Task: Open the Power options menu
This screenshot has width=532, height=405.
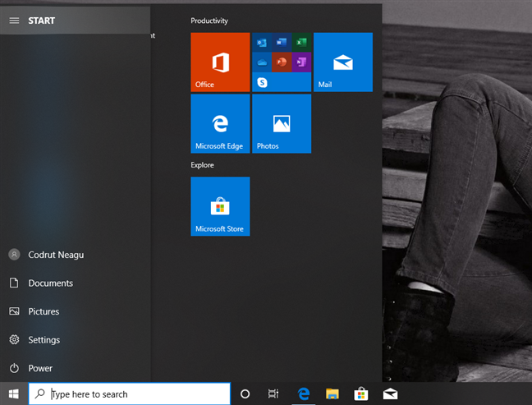Action: point(76,368)
